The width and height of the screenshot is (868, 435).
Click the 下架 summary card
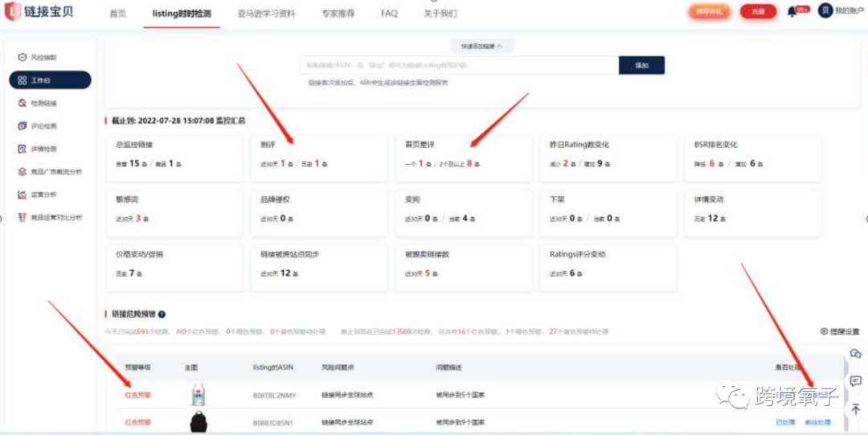point(608,213)
